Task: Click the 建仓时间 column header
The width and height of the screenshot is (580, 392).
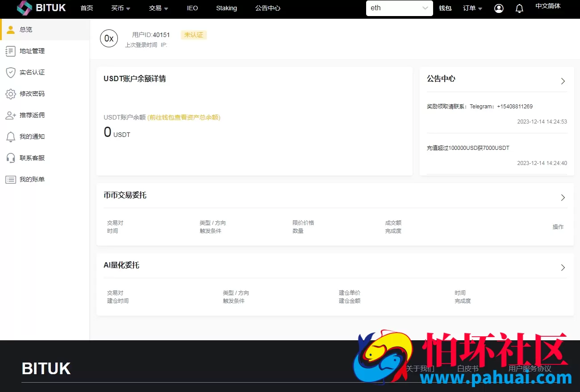Action: 118,301
